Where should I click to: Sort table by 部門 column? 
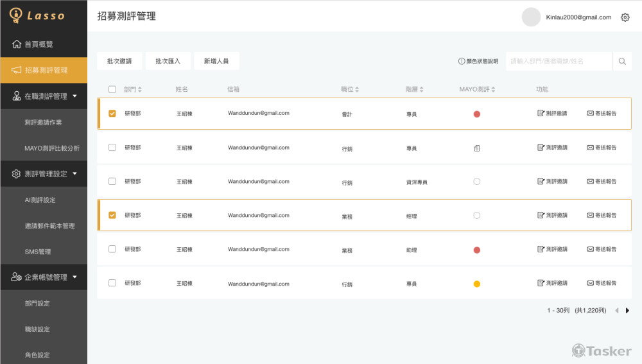133,90
